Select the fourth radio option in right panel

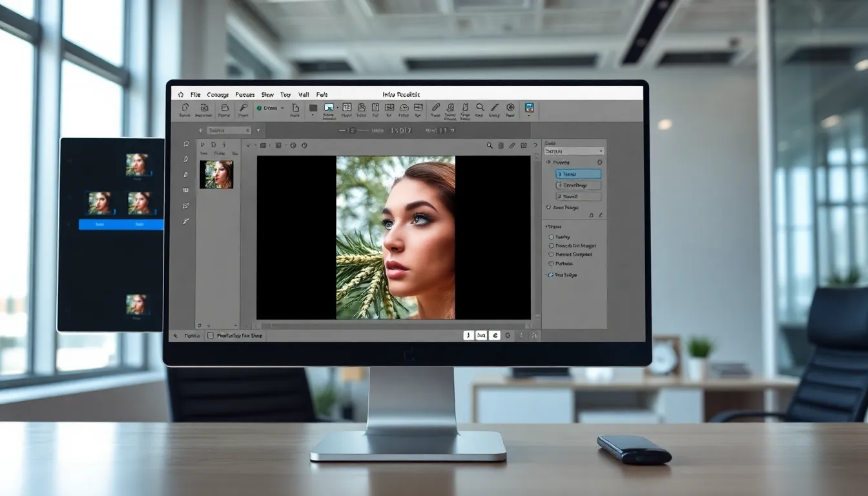[551, 263]
